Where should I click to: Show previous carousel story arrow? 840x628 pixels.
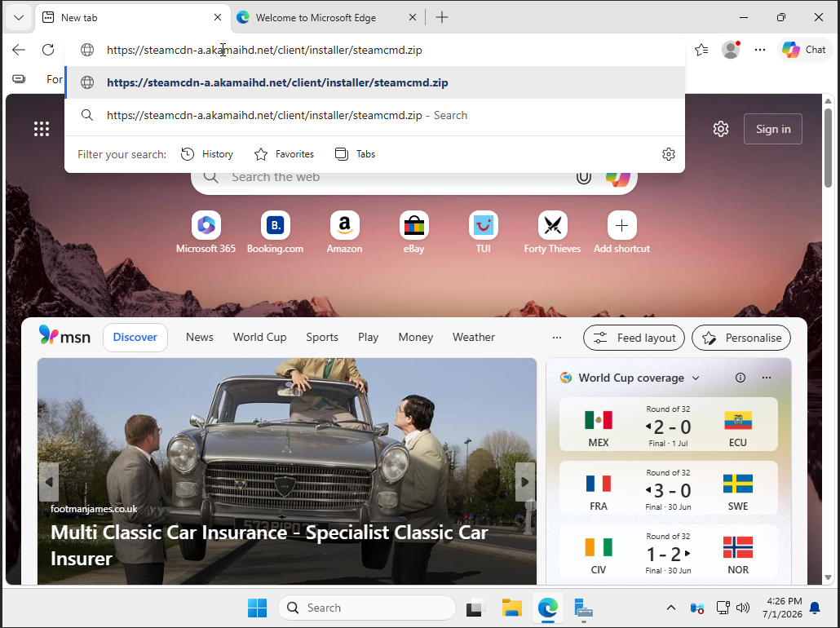pyautogui.click(x=49, y=482)
